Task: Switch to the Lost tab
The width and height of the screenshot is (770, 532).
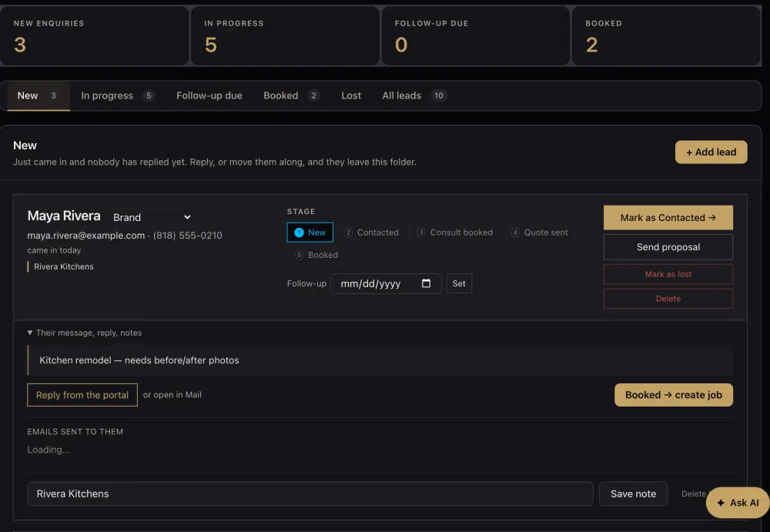Action: pos(351,95)
